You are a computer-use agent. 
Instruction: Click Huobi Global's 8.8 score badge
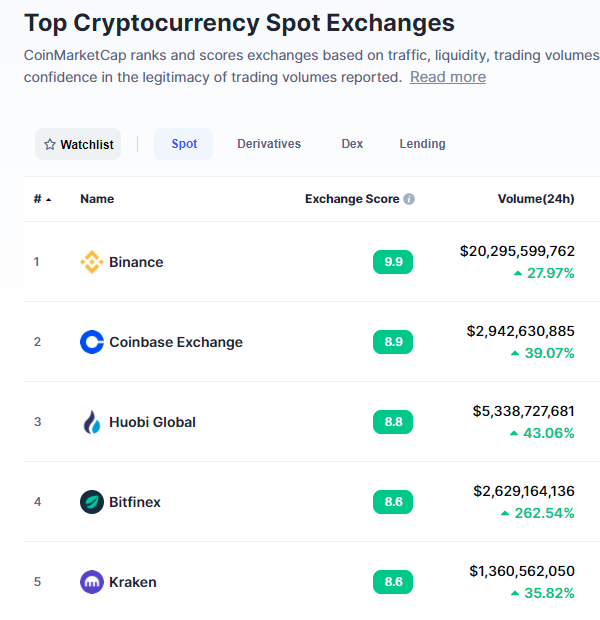tap(393, 422)
